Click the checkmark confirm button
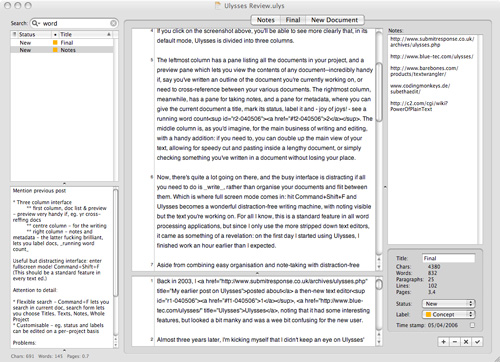 tap(478, 342)
